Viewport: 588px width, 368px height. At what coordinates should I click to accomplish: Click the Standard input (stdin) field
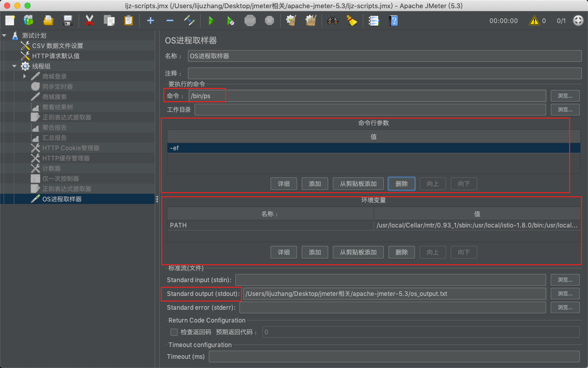[x=390, y=280]
